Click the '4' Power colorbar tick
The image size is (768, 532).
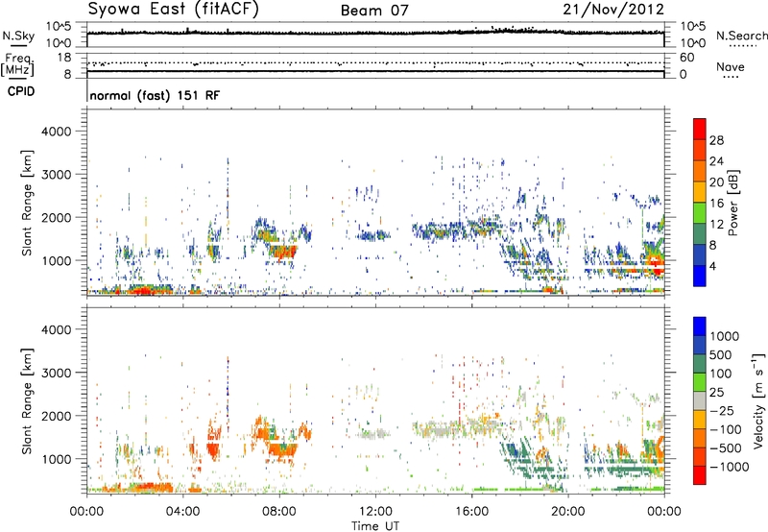pos(712,266)
